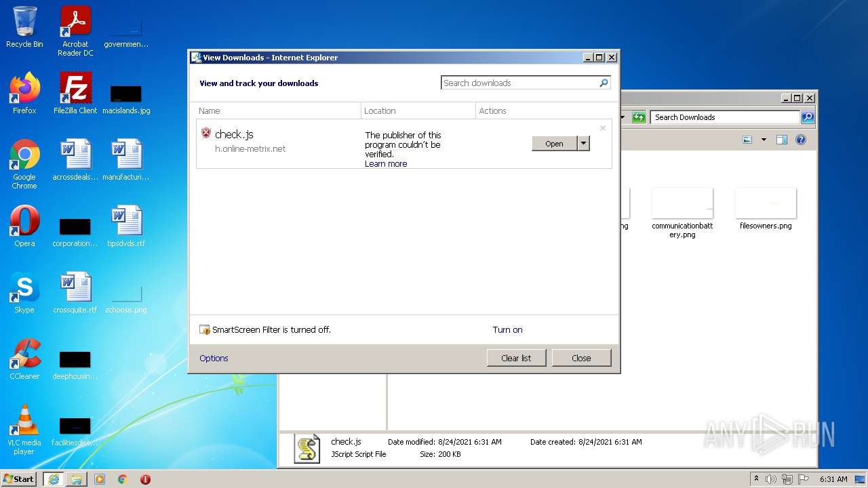Click Actions column header

(x=544, y=110)
